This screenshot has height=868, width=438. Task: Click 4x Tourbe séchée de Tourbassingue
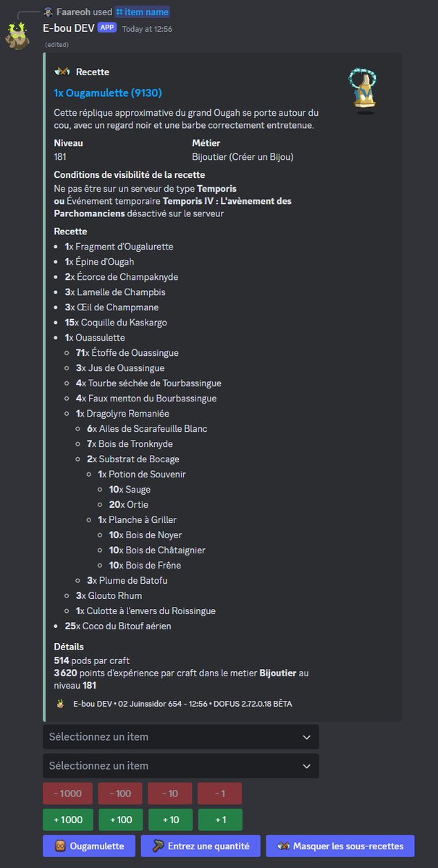click(148, 383)
